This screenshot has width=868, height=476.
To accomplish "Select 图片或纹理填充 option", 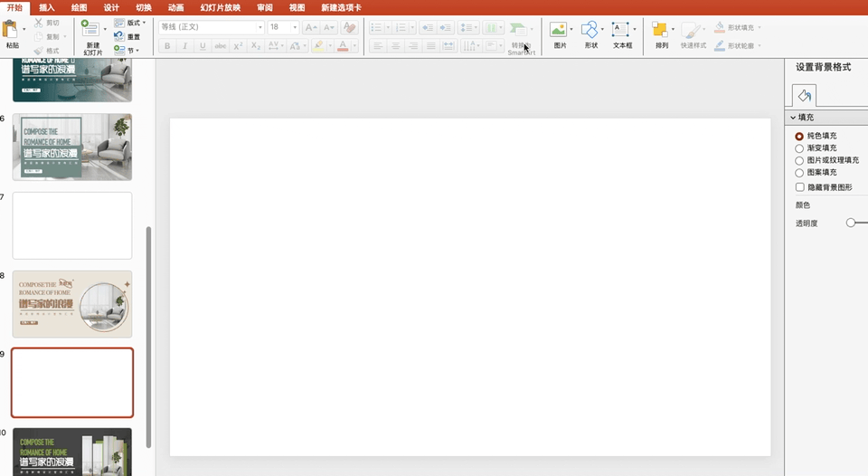I will pos(798,160).
